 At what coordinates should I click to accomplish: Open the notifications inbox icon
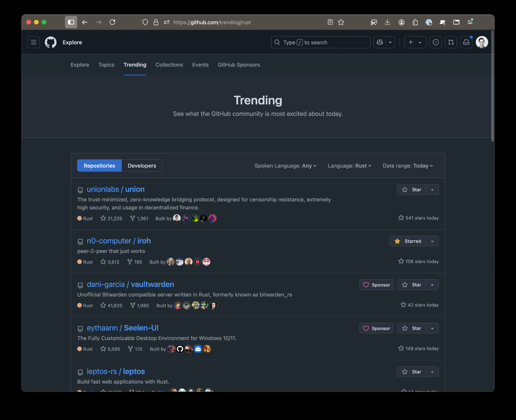pos(466,42)
